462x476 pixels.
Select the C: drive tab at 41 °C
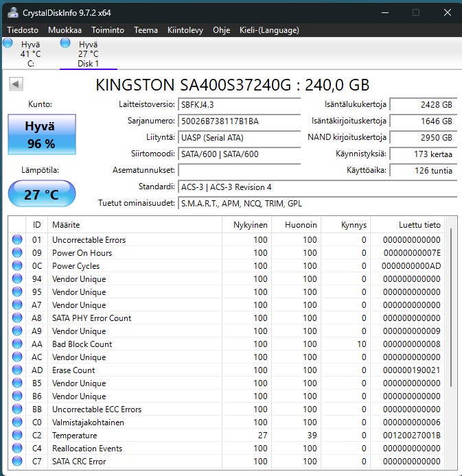(30, 53)
